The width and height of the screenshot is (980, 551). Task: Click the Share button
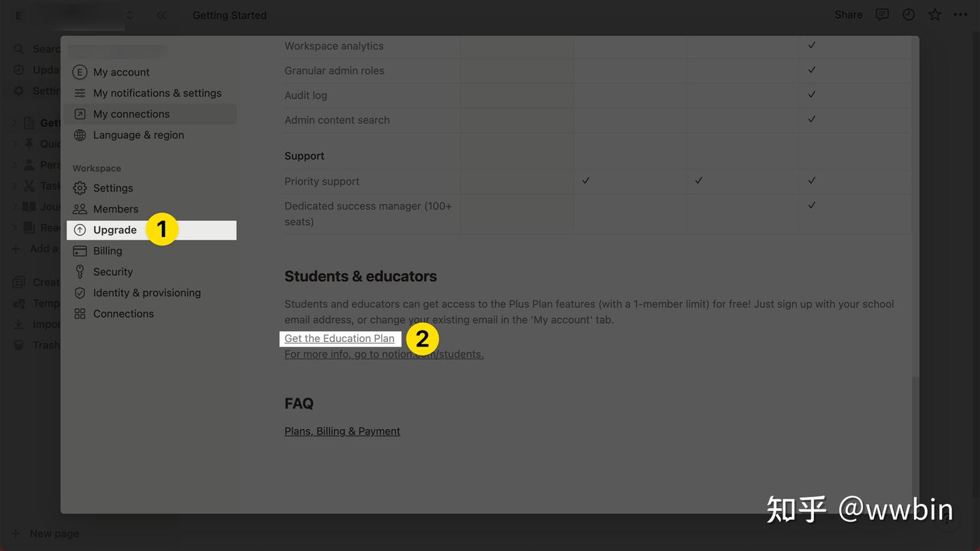(848, 14)
